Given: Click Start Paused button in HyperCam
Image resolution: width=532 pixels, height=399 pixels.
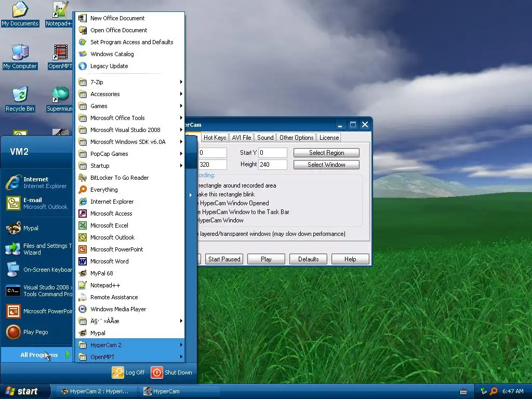Looking at the screenshot, I should pyautogui.click(x=224, y=259).
